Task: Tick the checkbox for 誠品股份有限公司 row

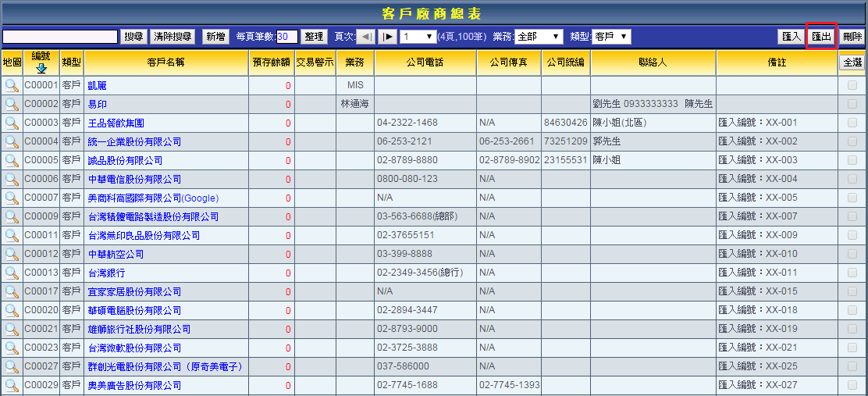Action: point(852,160)
